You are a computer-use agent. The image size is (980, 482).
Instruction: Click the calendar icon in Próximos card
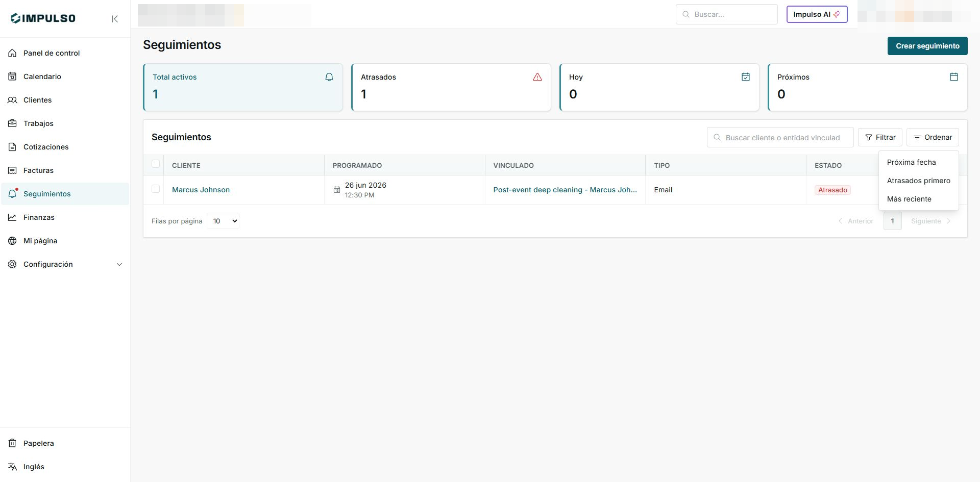click(954, 77)
